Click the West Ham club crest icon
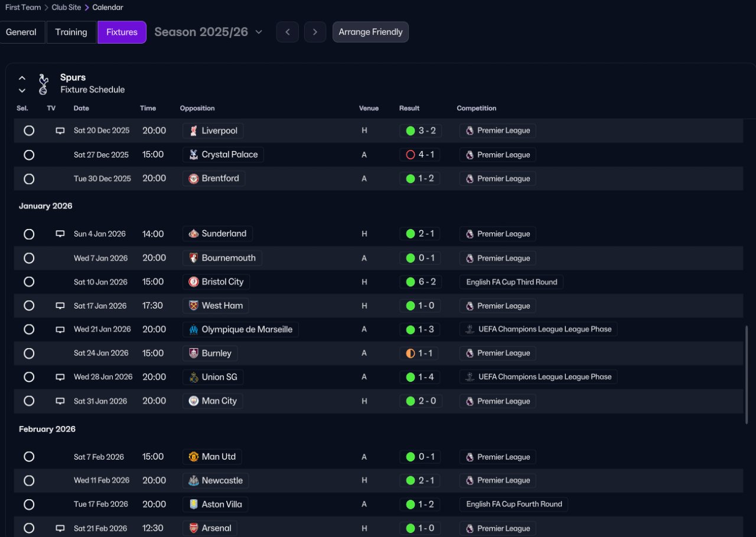 click(193, 306)
